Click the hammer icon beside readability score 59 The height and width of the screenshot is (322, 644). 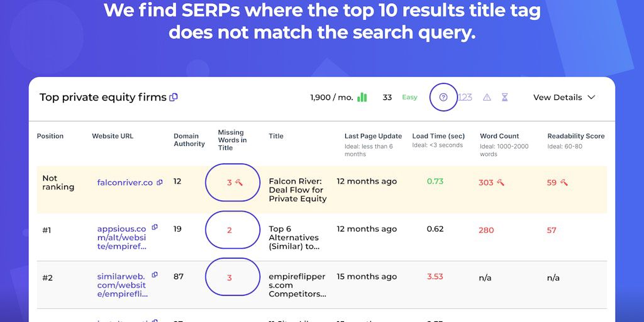pos(564,182)
